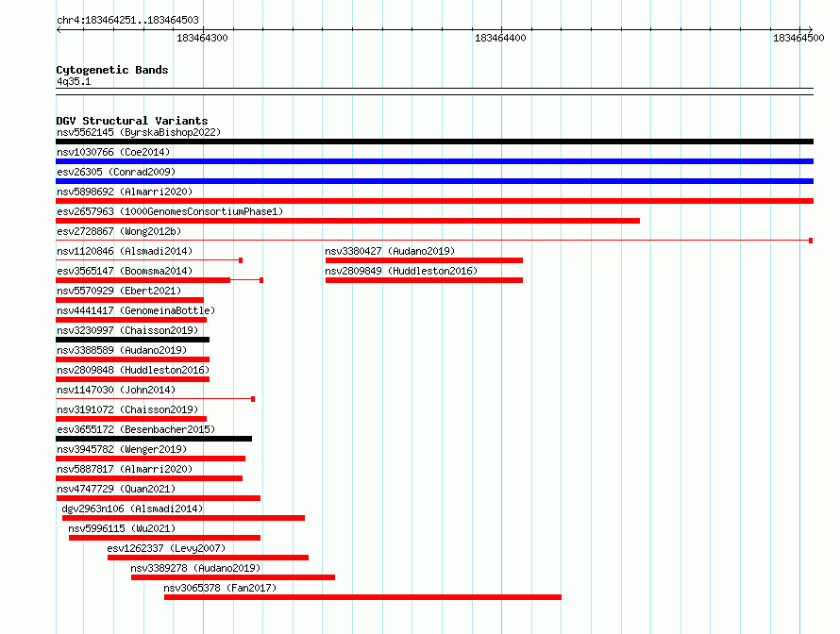Viewport: 840px width, 634px height.
Task: Open nsv1120846 (Alsmadi2014) label
Action: click(125, 251)
